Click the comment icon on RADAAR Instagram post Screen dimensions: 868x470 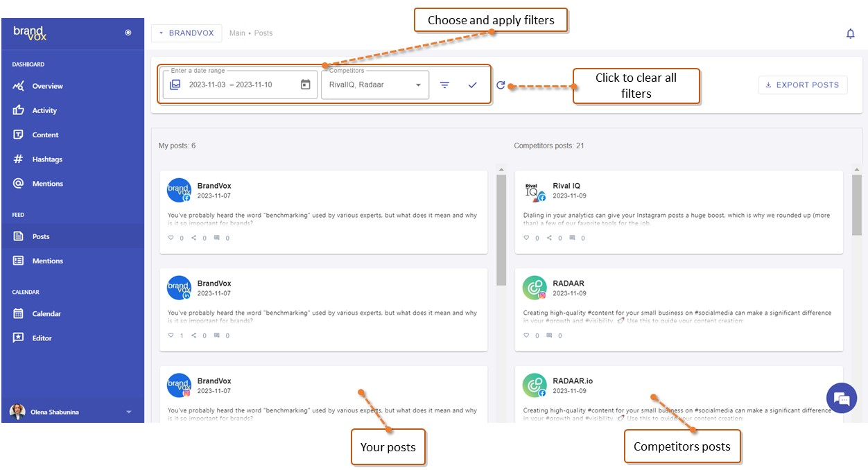[x=549, y=336]
